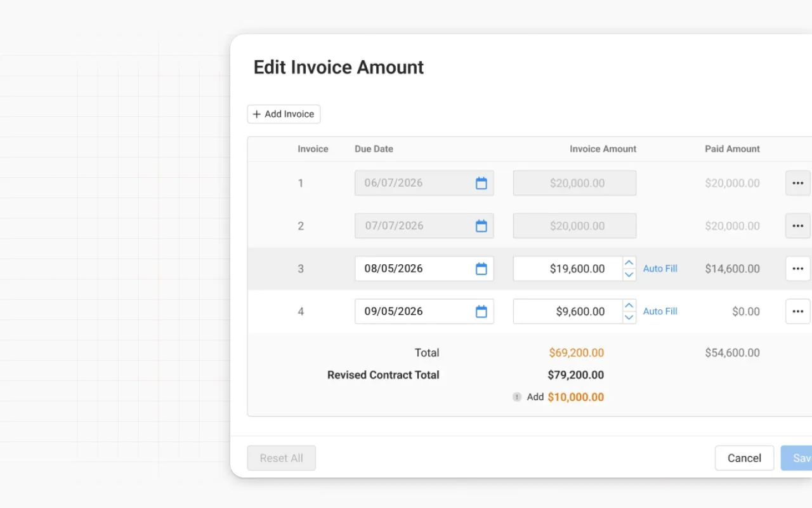Image resolution: width=812 pixels, height=508 pixels.
Task: Click invoice 2 disabled $20,000.00 amount field
Action: pos(575,225)
